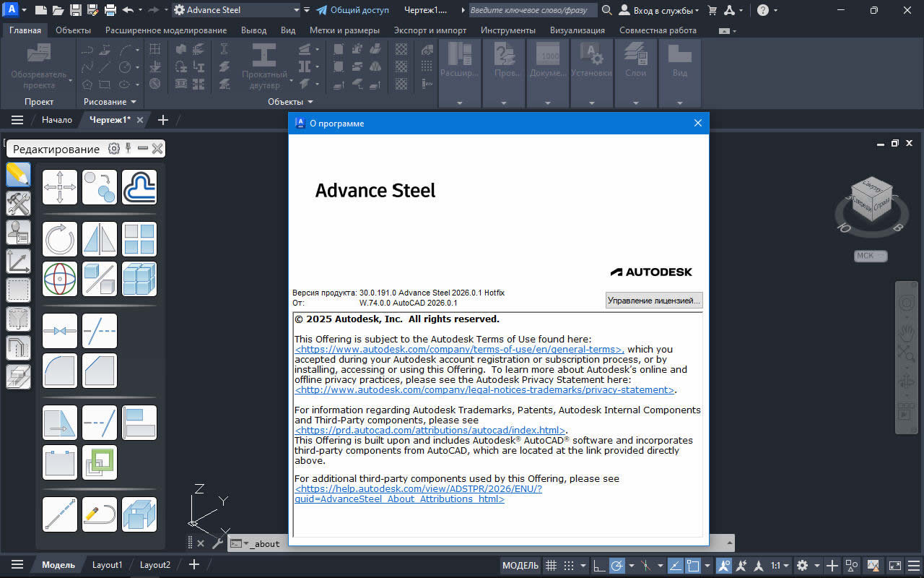This screenshot has height=578, width=924.
Task: Open the pencil editing category in the palette
Action: (18, 175)
